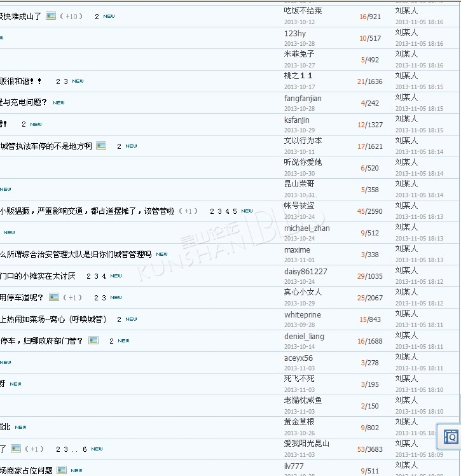Viewport: 461px width, 476px height.
Task: Click image icon next to 城管执法车停的不是地方啊
Action: point(101,146)
